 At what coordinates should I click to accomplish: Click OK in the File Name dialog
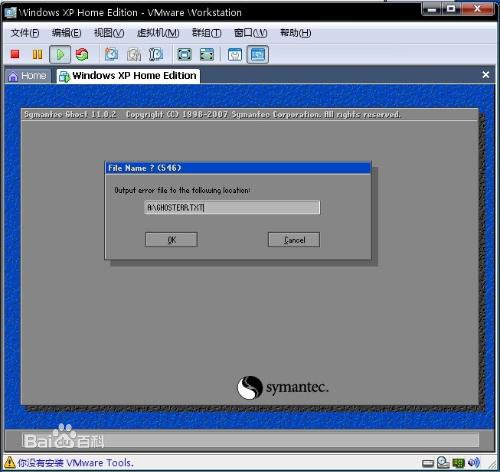(x=171, y=240)
